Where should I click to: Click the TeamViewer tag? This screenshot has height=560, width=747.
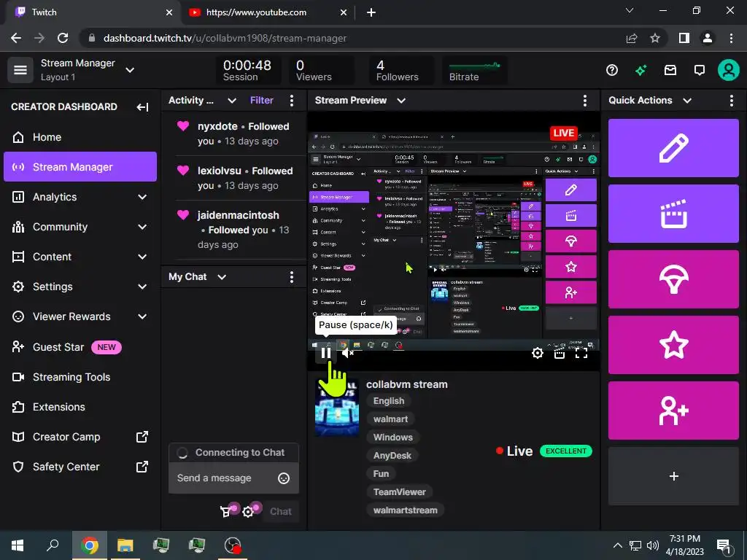[x=399, y=492]
